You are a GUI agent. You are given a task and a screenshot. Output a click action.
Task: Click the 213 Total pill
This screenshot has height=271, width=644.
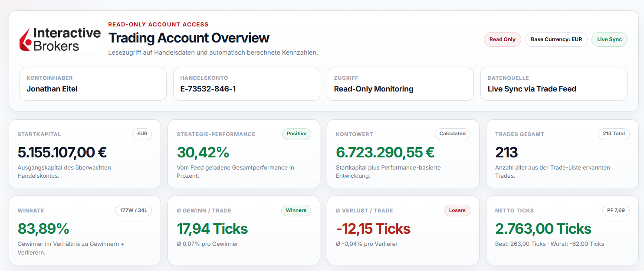614,134
